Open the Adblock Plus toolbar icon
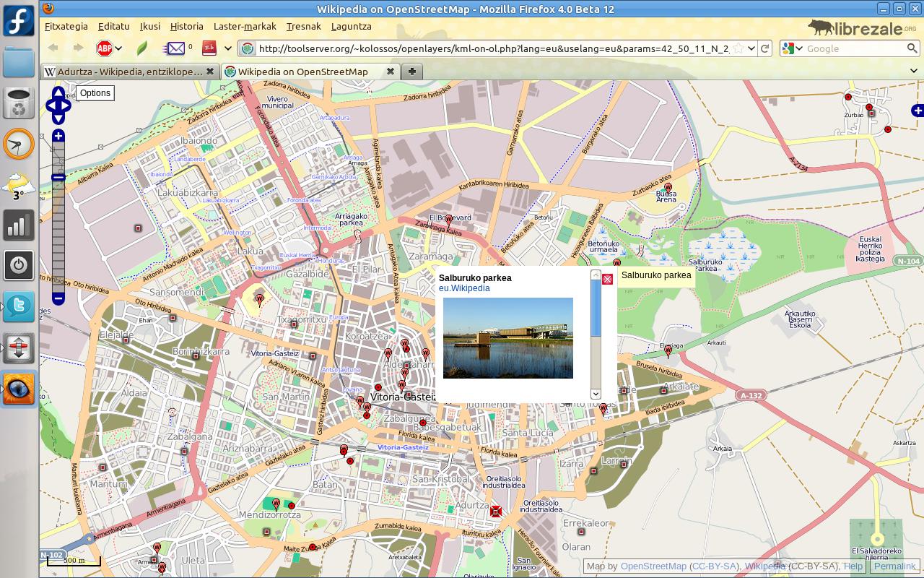 pyautogui.click(x=105, y=48)
